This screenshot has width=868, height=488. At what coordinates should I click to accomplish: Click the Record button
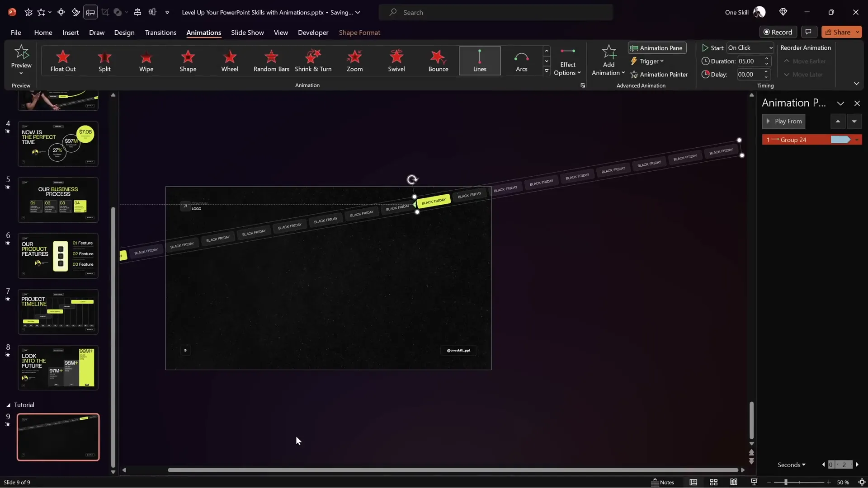coord(778,32)
